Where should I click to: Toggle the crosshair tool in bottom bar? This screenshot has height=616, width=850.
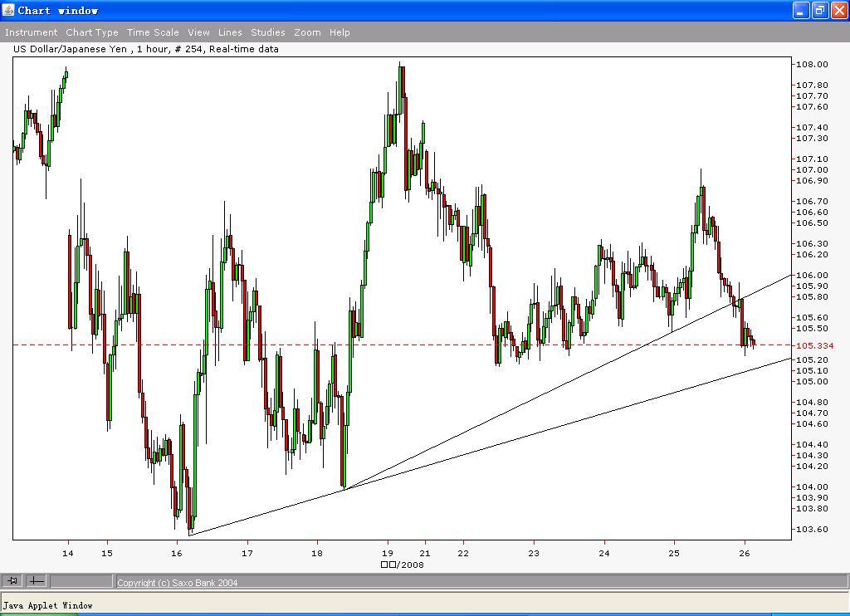point(37,581)
